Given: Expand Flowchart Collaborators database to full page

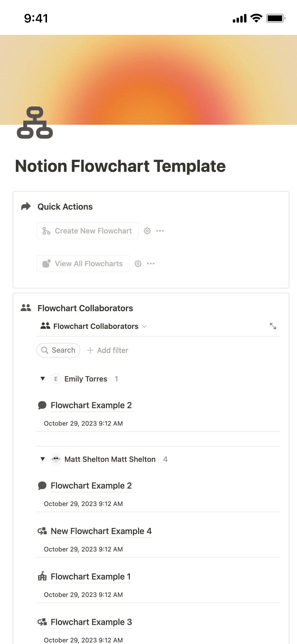Looking at the screenshot, I should [273, 326].
